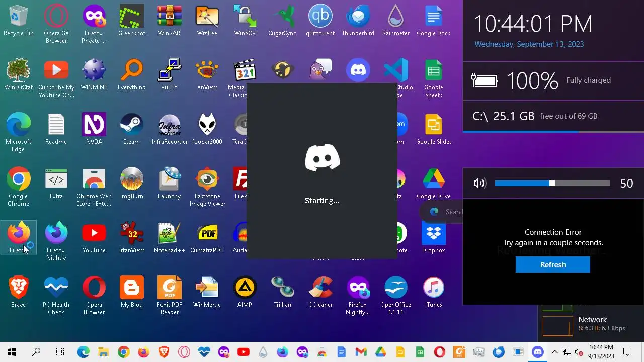This screenshot has height=362, width=644.
Task: Open the SumatraPDF desktop shortcut
Action: pyautogui.click(x=207, y=238)
